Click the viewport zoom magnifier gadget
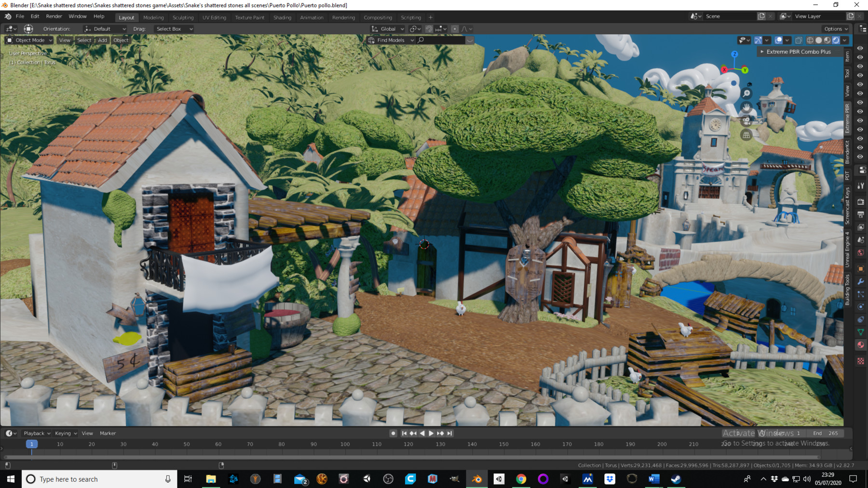868x488 pixels. pyautogui.click(x=746, y=93)
